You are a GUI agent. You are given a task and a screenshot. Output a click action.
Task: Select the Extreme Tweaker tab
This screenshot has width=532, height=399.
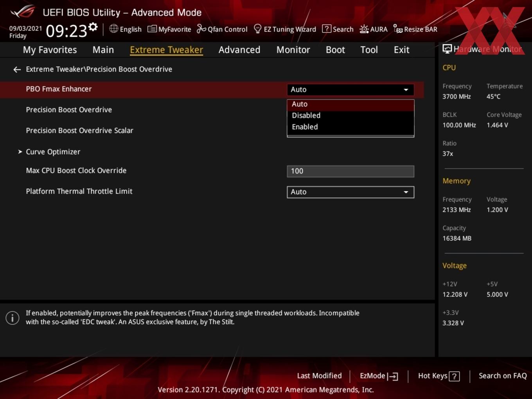point(166,50)
